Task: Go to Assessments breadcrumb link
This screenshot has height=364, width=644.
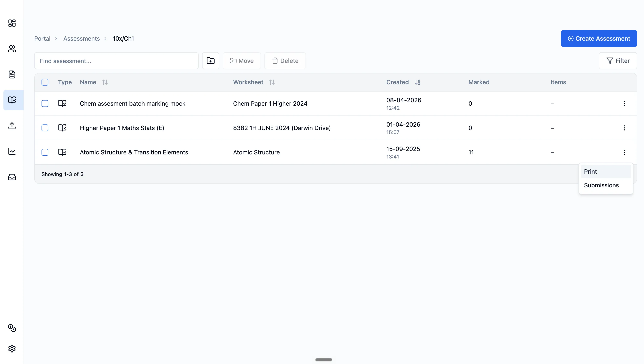Action: [82, 38]
